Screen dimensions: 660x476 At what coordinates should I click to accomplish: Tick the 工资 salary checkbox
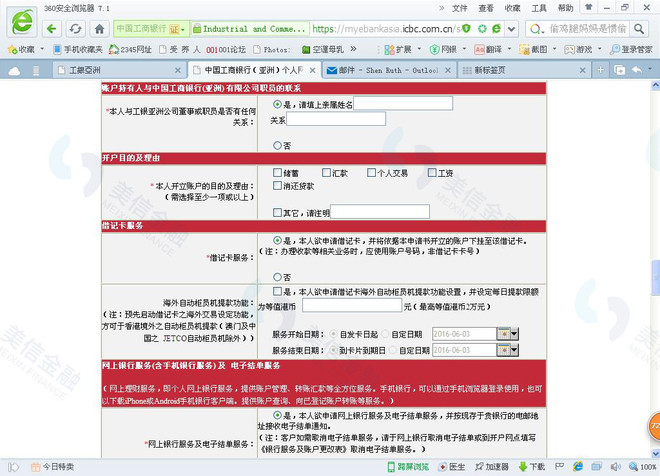(x=432, y=173)
